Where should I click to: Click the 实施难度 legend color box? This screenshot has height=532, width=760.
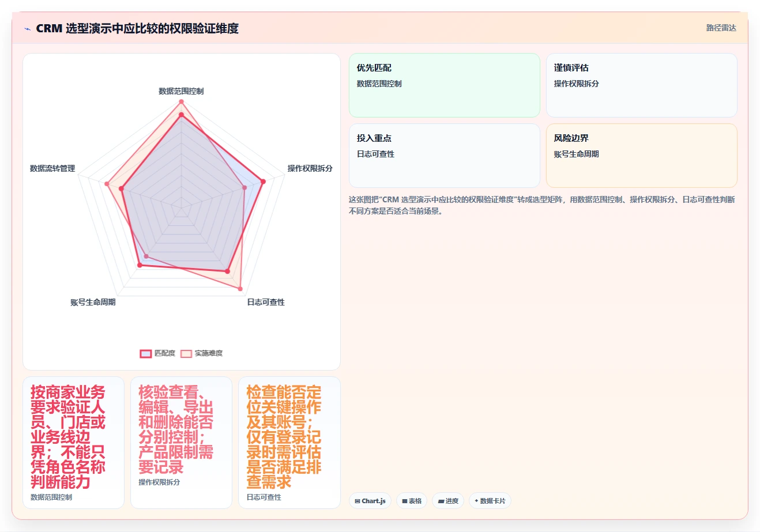pos(186,353)
